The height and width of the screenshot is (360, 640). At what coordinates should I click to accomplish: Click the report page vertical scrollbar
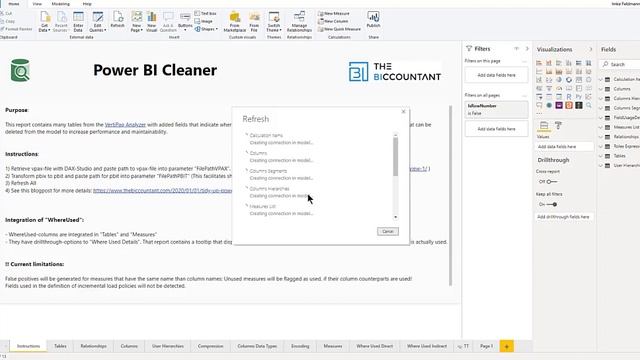[x=451, y=196]
